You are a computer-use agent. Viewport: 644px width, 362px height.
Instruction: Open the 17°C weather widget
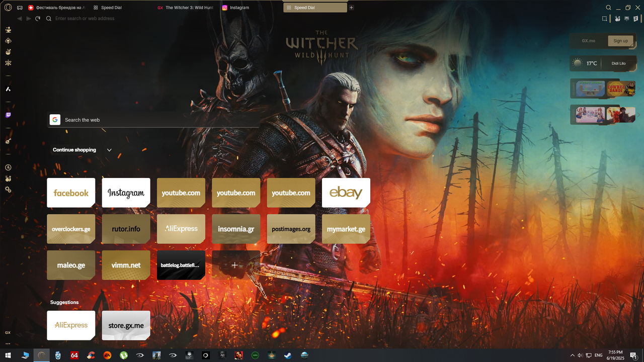603,63
